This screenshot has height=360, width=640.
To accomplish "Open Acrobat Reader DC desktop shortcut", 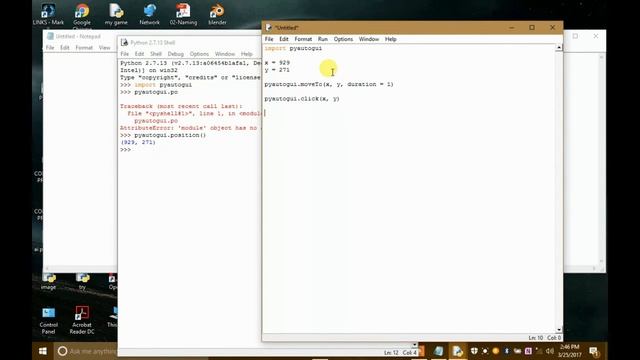I will click(82, 320).
